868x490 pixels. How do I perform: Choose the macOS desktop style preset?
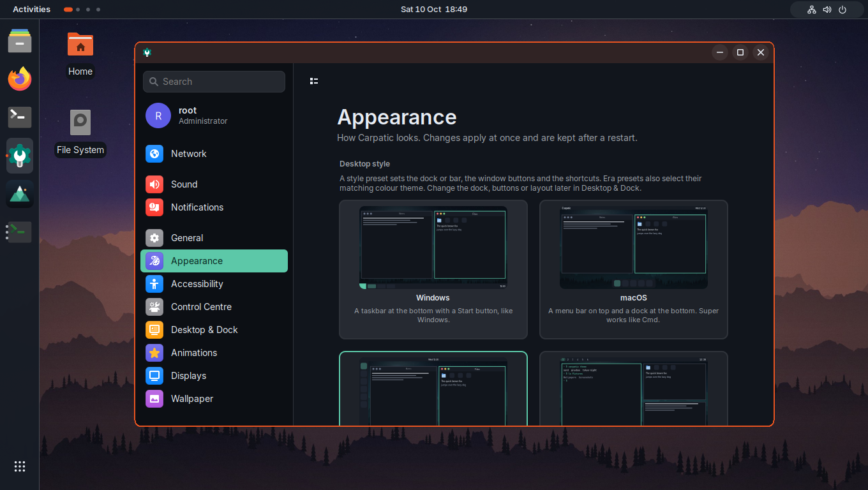click(x=634, y=269)
